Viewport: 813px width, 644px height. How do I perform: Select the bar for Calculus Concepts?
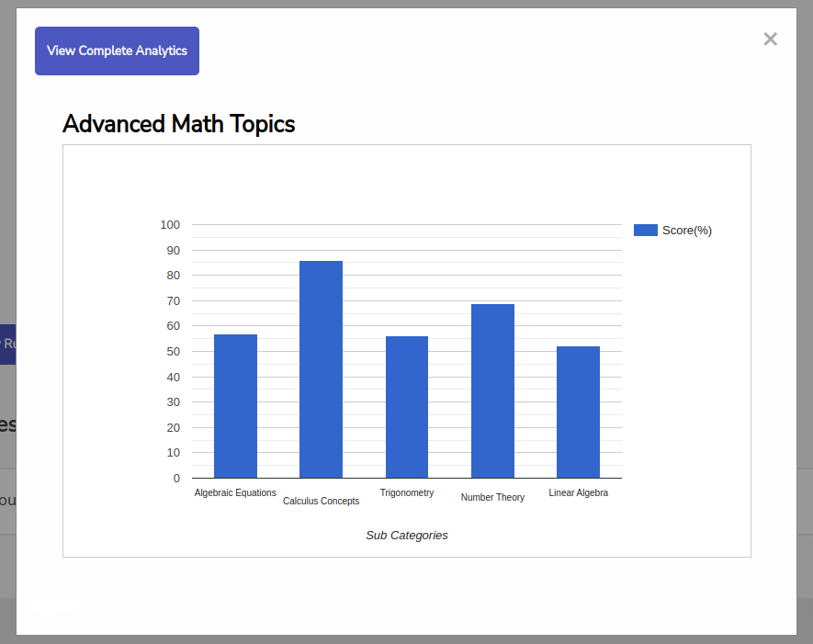(321, 367)
